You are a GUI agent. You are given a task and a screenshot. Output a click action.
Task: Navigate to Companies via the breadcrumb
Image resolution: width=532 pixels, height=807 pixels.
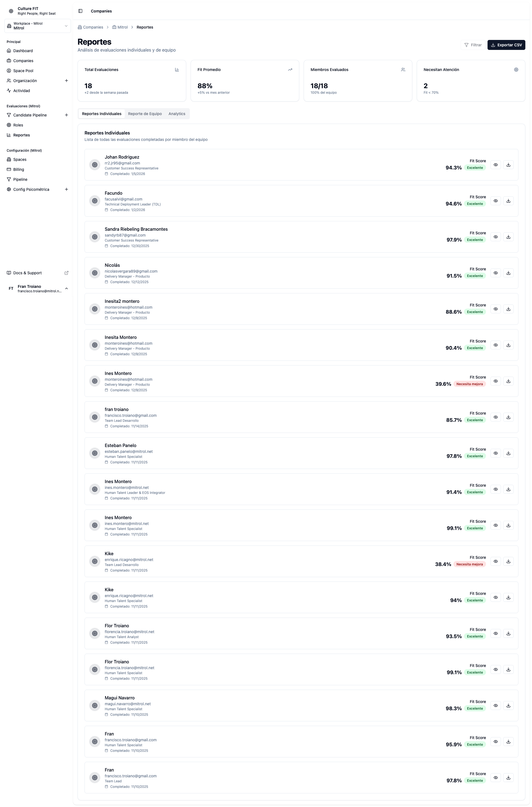(x=93, y=27)
